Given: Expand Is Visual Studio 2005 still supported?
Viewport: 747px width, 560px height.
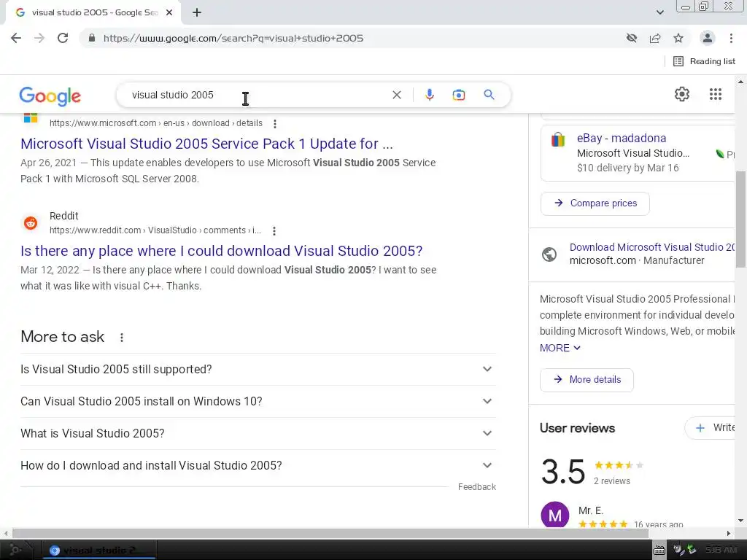Looking at the screenshot, I should [258, 369].
